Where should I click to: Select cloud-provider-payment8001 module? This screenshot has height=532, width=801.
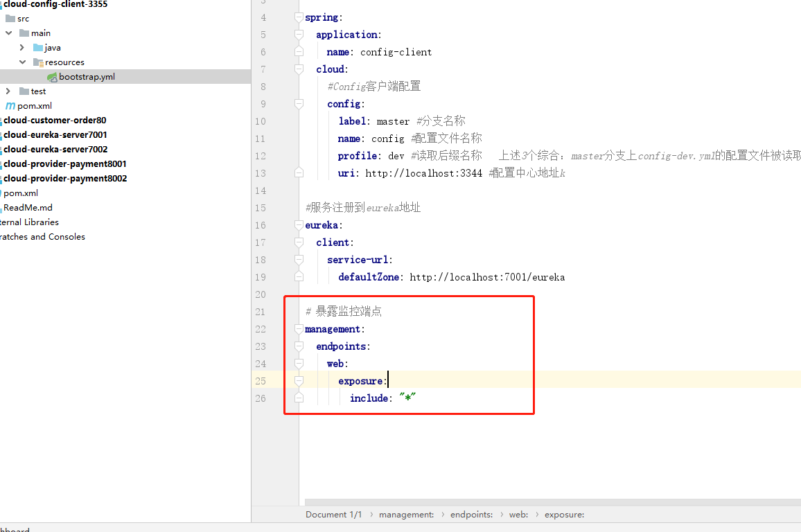[x=65, y=164]
